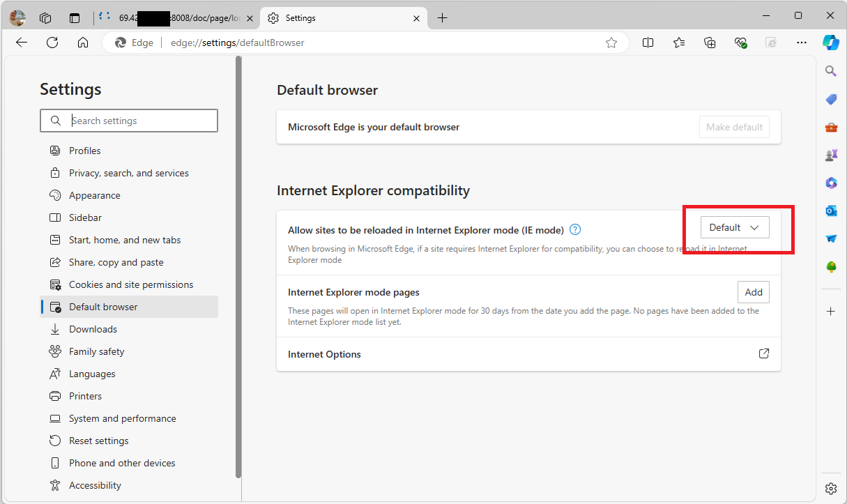Refresh the current page
Viewport: 847px width, 504px height.
[52, 43]
